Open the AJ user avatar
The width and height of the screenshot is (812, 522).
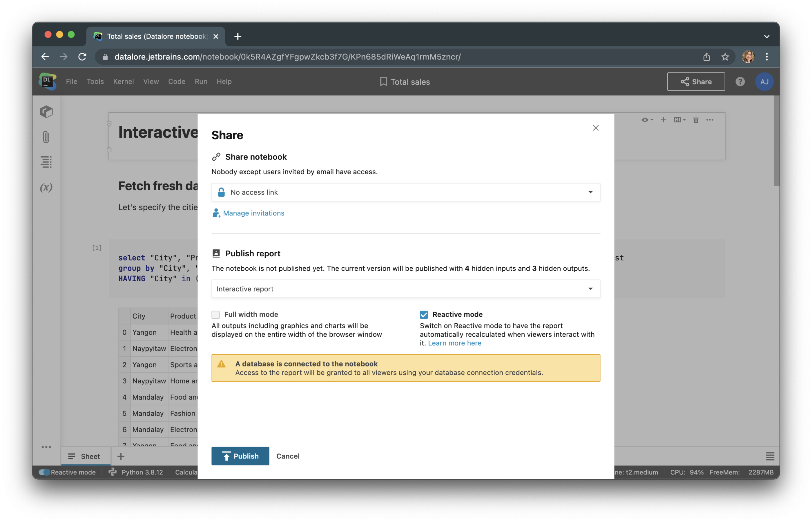pos(764,82)
